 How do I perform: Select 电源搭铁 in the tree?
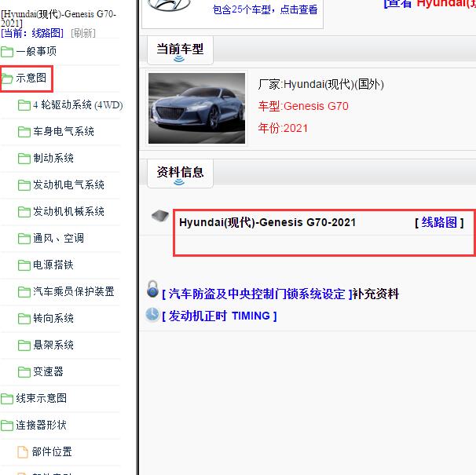point(53,265)
